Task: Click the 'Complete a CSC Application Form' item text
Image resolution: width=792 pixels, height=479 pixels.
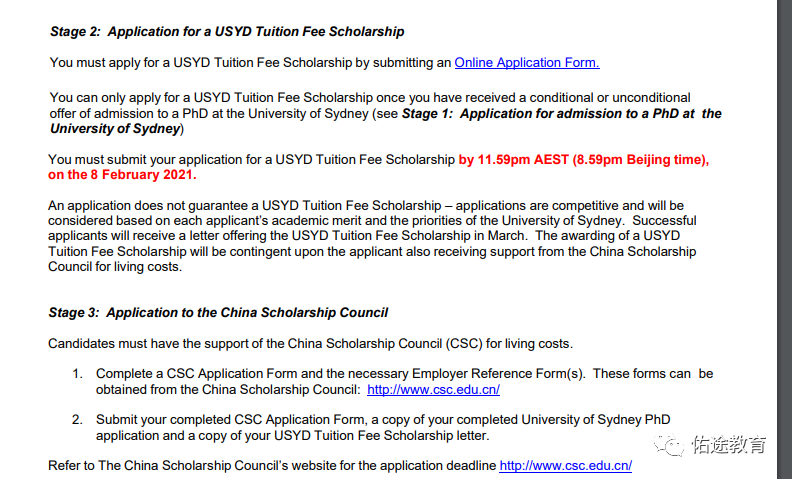Action: (x=404, y=381)
